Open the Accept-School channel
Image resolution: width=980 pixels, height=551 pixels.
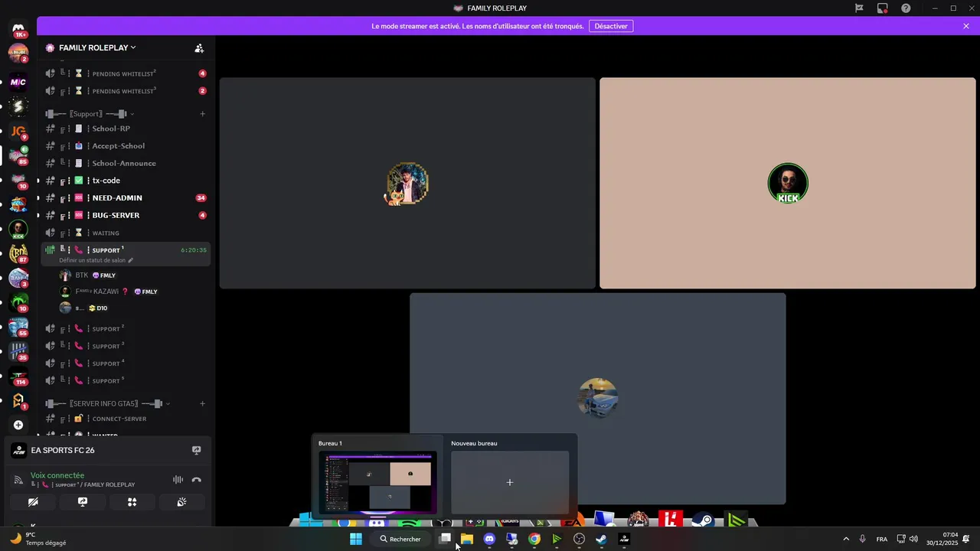coord(126,145)
